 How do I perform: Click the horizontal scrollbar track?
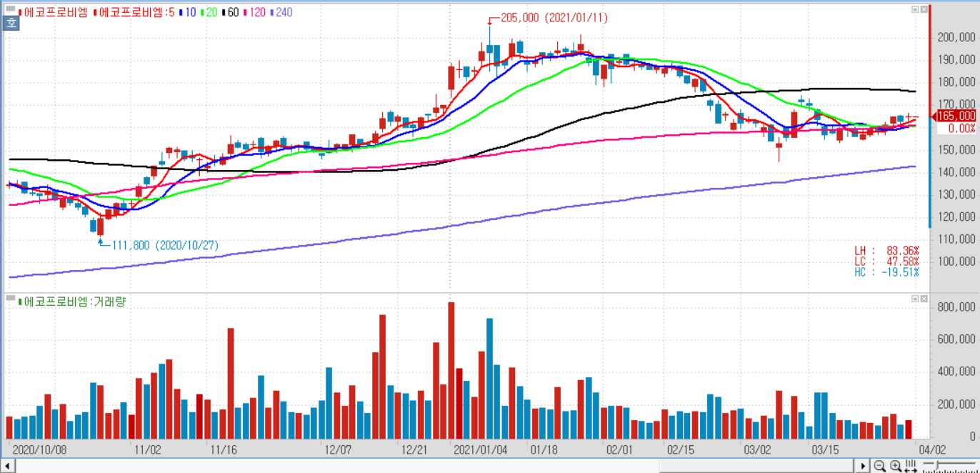coord(434,466)
